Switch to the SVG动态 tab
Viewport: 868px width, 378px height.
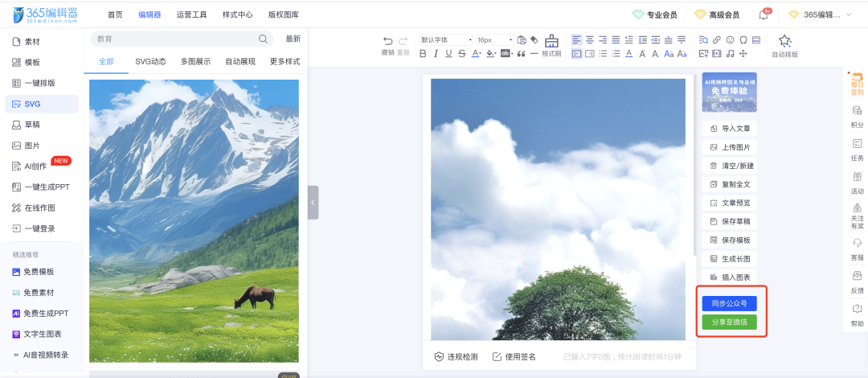tap(150, 61)
